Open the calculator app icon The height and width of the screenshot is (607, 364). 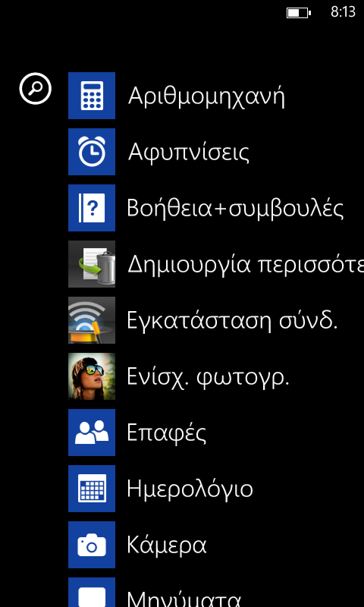(x=92, y=96)
